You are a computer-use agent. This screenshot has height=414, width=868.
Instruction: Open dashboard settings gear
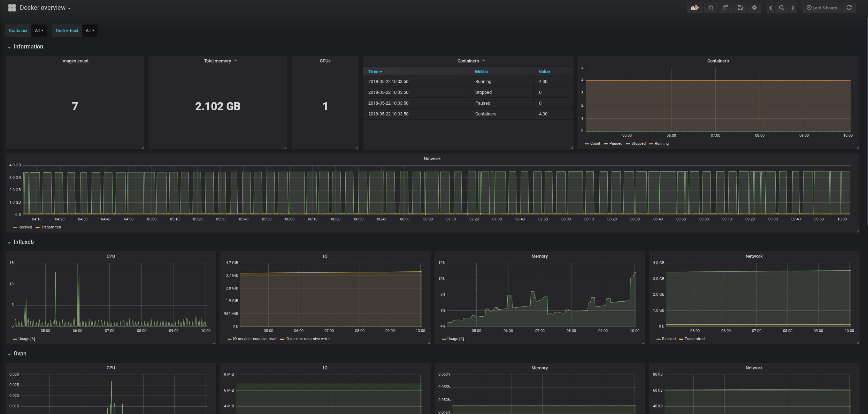[x=754, y=8]
